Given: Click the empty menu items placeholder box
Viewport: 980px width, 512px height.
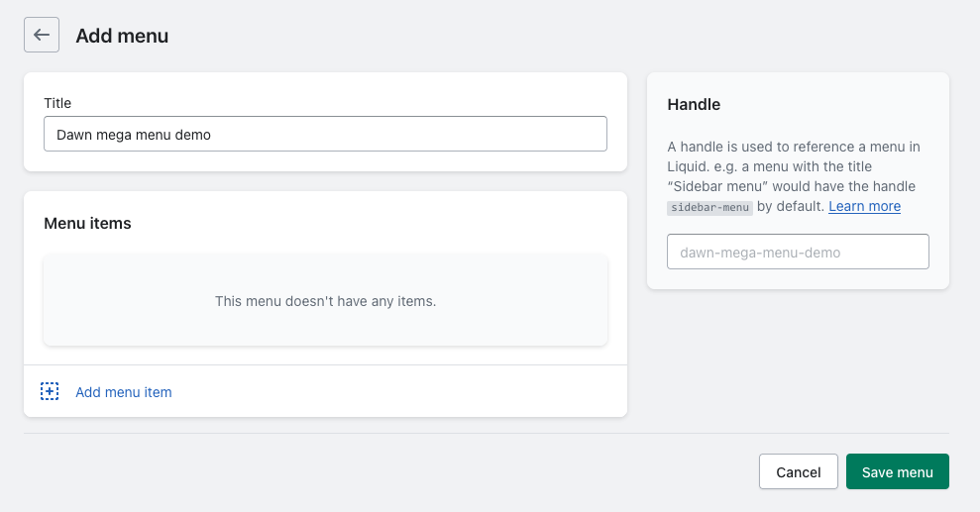Looking at the screenshot, I should click(325, 300).
